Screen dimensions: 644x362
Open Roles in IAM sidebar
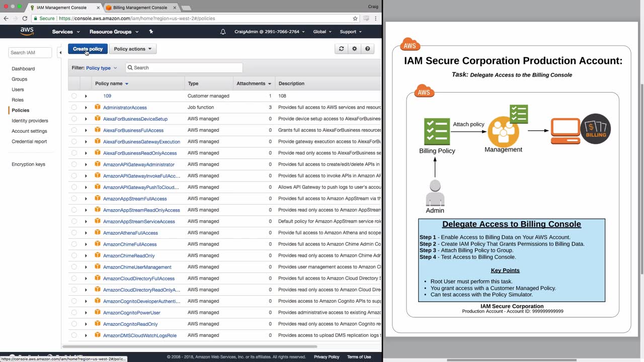click(18, 100)
